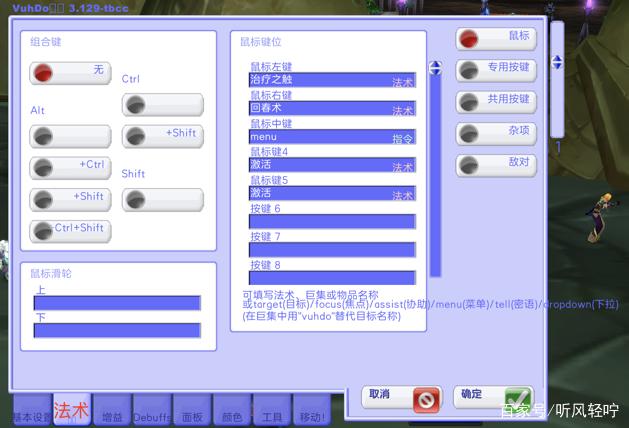Edit the 鼠标右键 field containing 回春术
This screenshot has width=629, height=428.
tap(332, 108)
